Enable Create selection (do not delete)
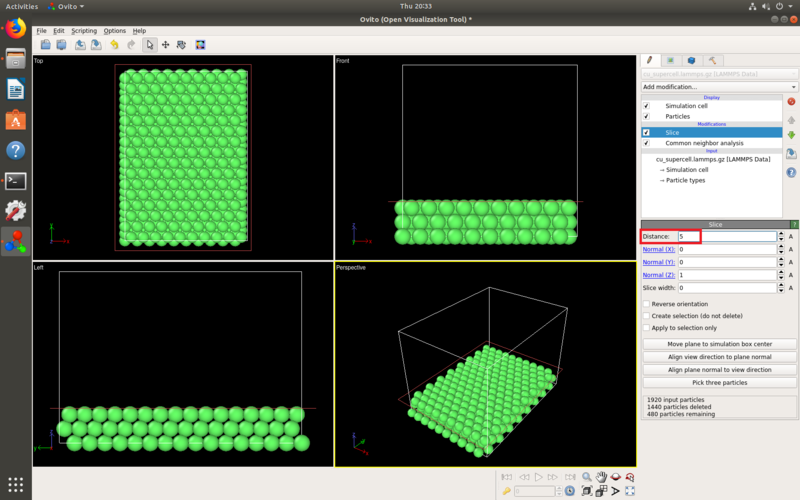 click(x=646, y=316)
